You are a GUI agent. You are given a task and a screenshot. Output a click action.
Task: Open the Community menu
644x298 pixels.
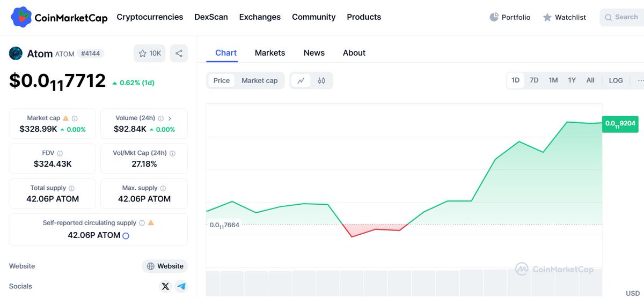(x=313, y=17)
